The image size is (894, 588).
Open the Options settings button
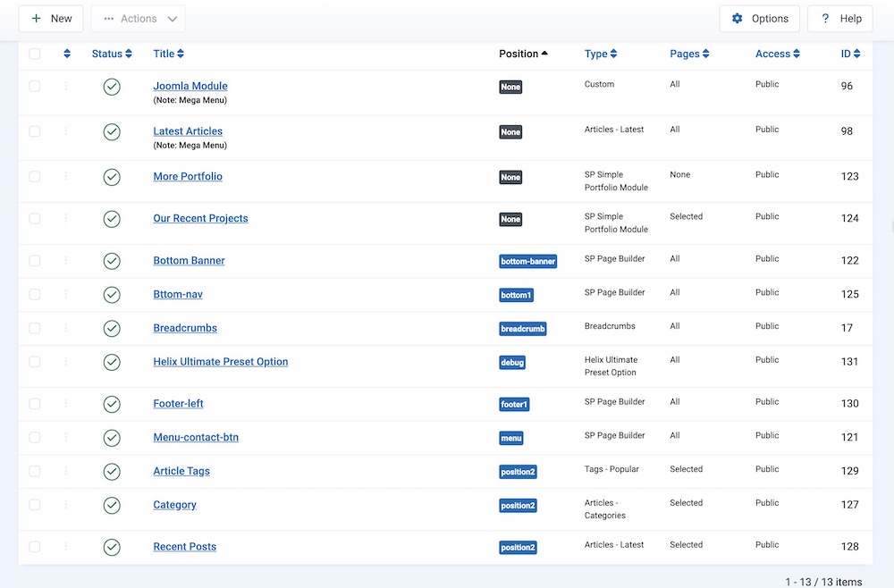[759, 19]
